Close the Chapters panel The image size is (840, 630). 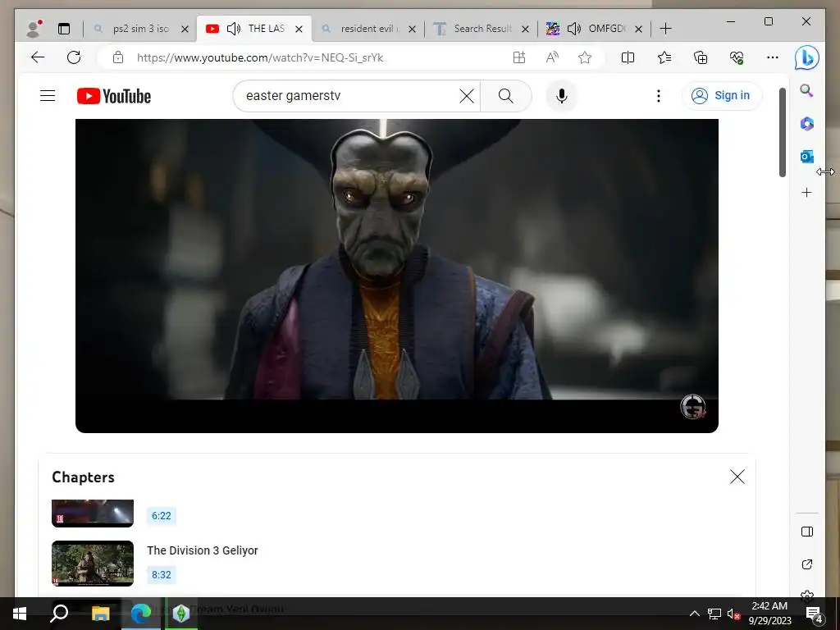(737, 477)
